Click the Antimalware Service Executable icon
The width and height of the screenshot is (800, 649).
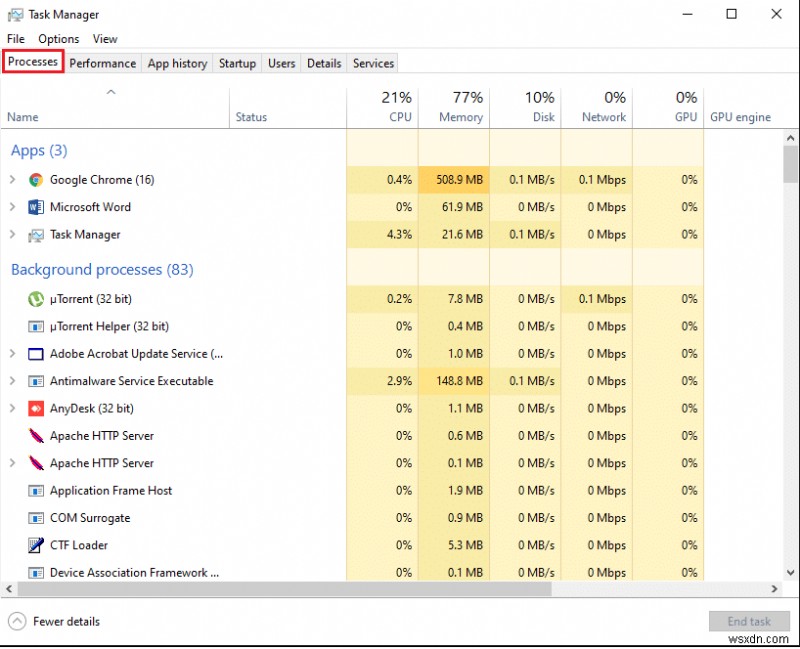point(36,381)
